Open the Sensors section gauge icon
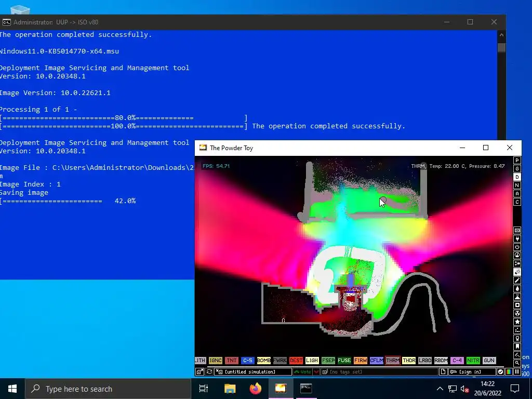 [x=517, y=255]
